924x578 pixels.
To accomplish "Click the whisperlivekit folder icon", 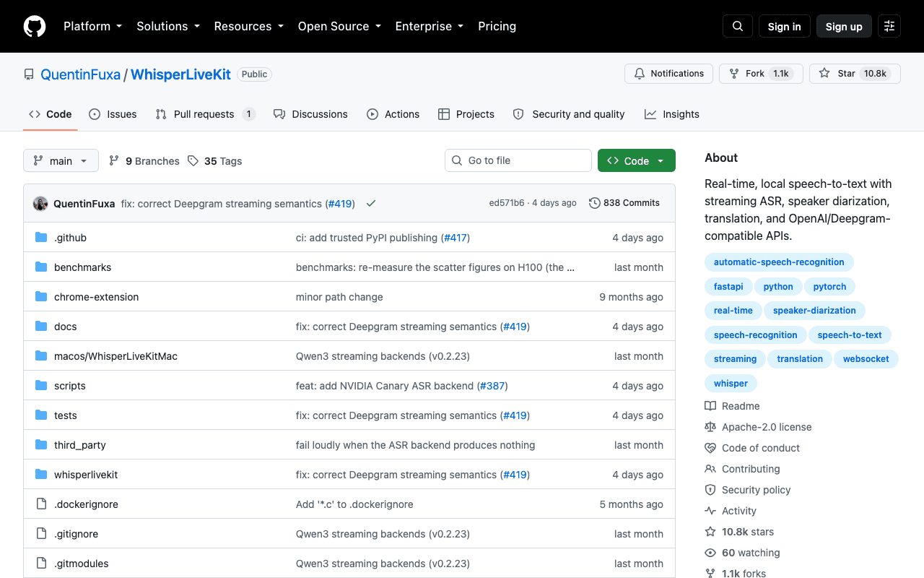I will pos(41,475).
